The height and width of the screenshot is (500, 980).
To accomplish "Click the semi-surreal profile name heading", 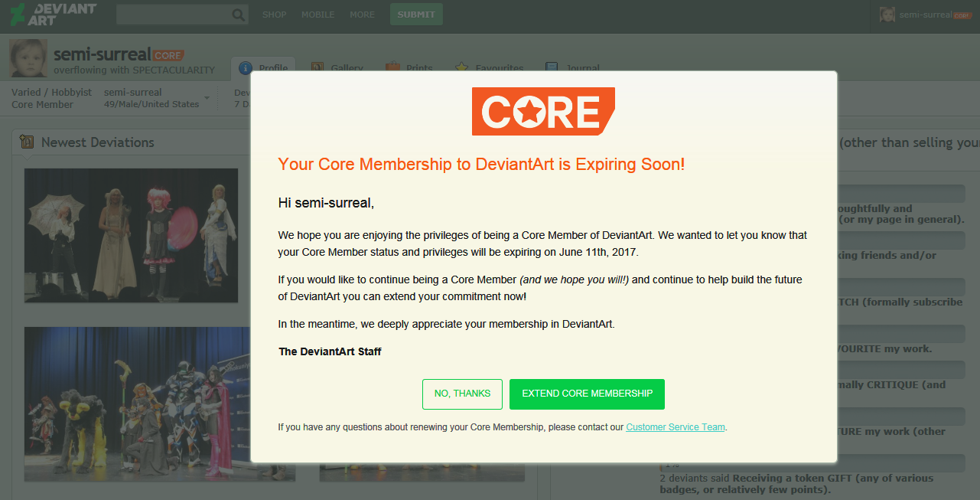I will 102,54.
